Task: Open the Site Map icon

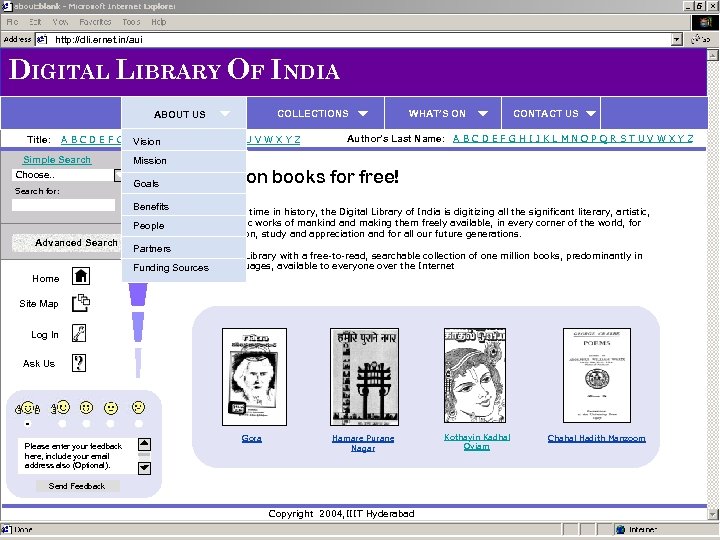Action: point(81,303)
